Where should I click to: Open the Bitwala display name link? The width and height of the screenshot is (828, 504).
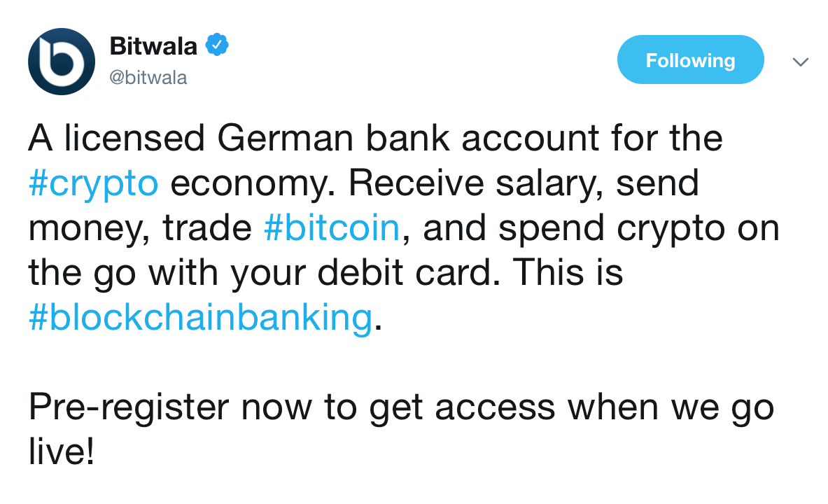click(x=153, y=46)
